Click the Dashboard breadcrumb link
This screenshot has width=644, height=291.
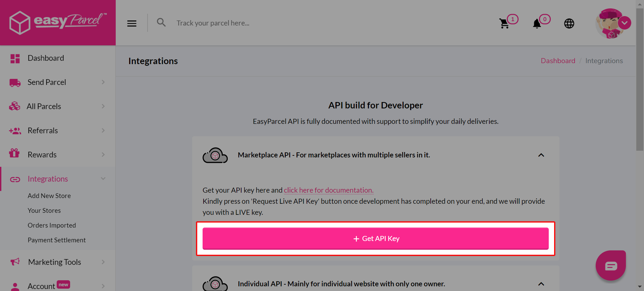coord(558,61)
